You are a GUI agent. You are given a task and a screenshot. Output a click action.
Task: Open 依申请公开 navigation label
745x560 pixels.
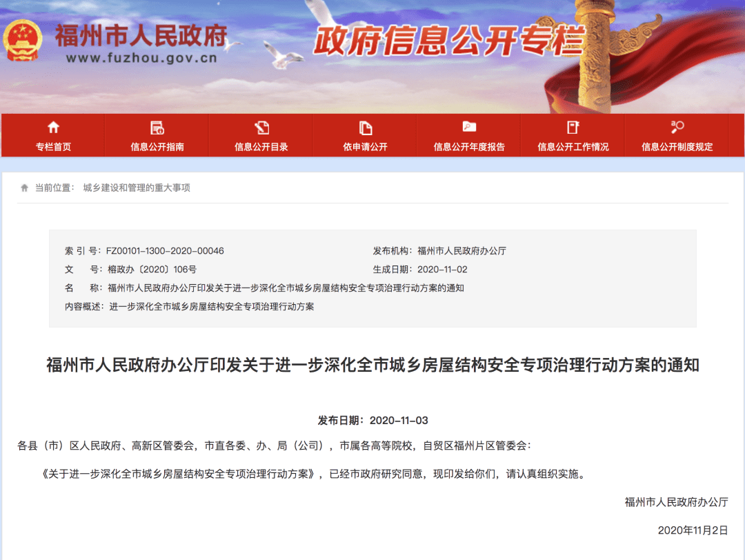(x=366, y=147)
